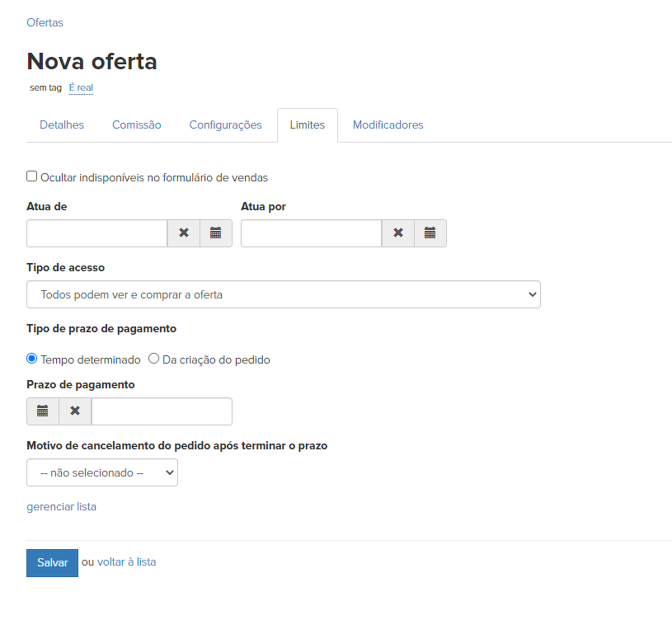The width and height of the screenshot is (672, 620).
Task: Clear the Atua por date field
Action: pos(398,233)
